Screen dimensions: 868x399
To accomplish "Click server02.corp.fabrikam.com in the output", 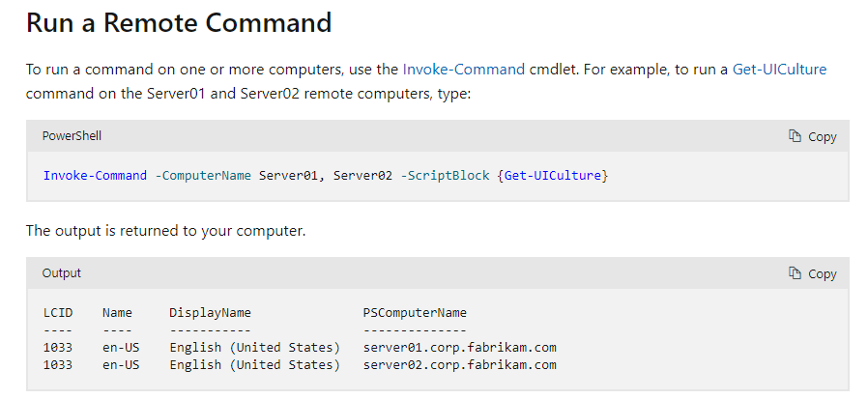I will pyautogui.click(x=460, y=364).
